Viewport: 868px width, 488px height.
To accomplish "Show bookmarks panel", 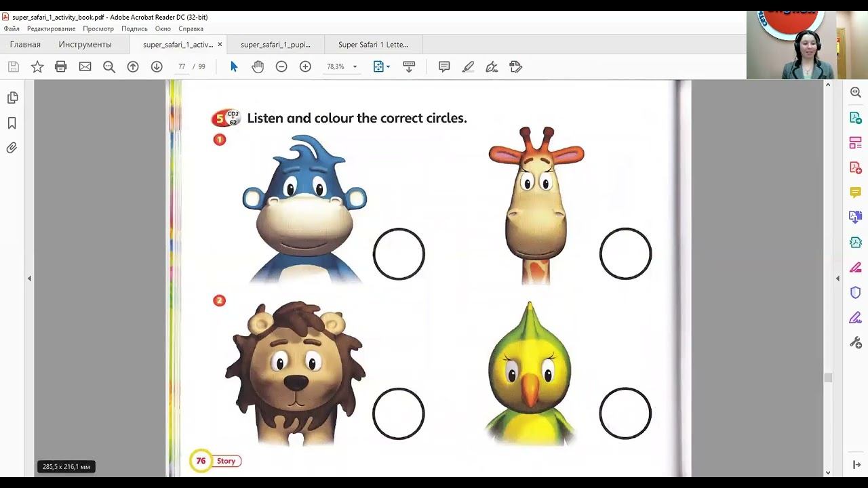I will 12,123.
